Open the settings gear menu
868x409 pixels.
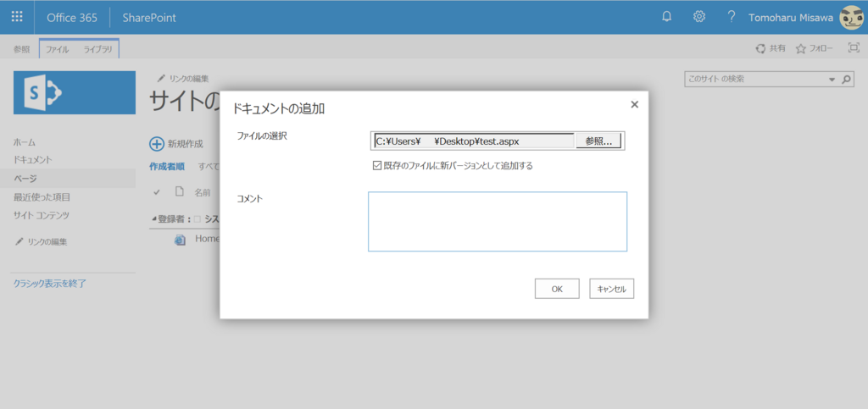point(699,17)
